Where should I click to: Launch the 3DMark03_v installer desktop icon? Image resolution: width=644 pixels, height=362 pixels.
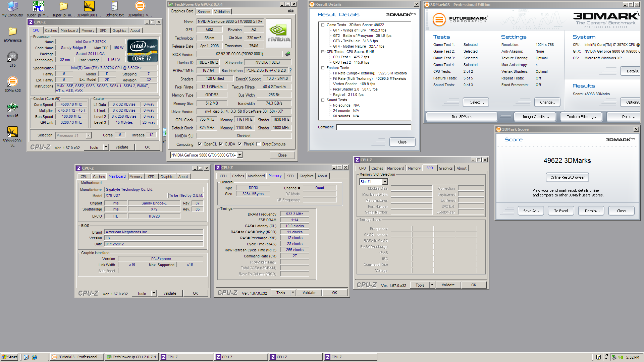click(140, 9)
